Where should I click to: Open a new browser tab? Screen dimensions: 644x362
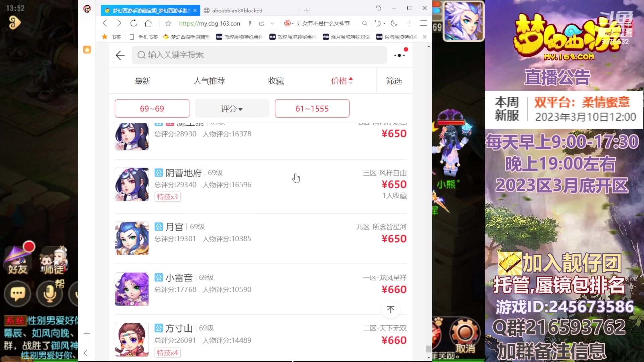coord(307,10)
